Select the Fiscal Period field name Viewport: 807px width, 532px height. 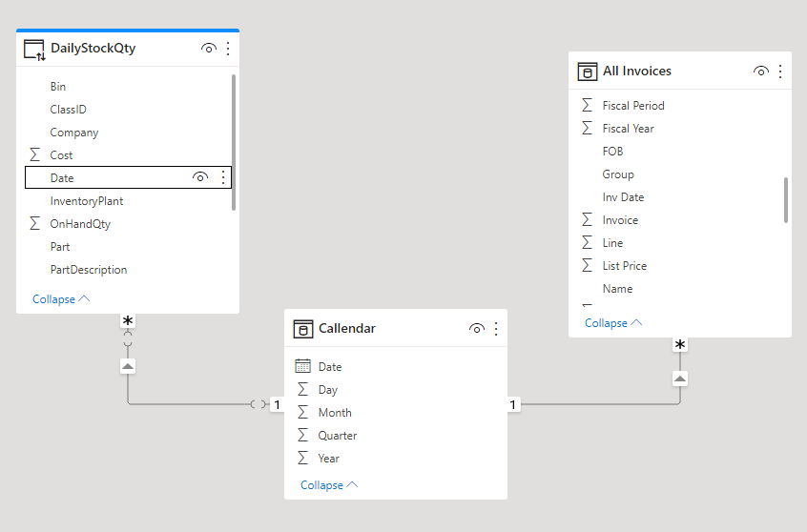click(x=633, y=106)
